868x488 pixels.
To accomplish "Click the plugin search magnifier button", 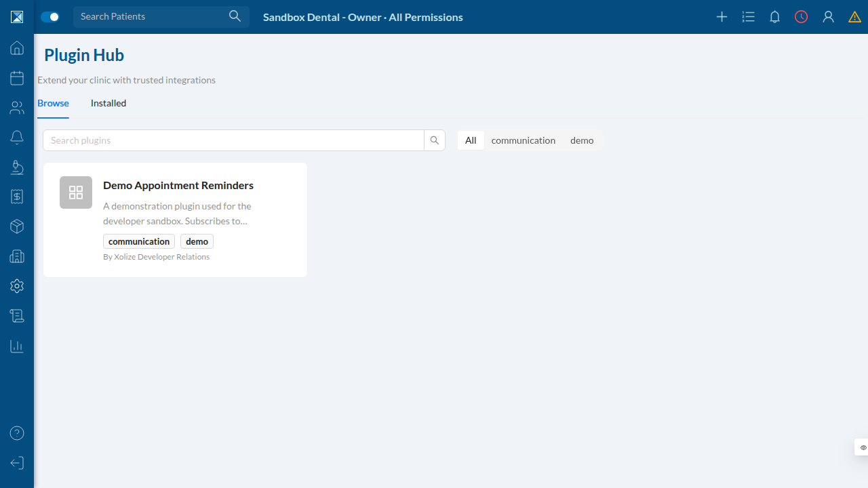I will pyautogui.click(x=435, y=140).
